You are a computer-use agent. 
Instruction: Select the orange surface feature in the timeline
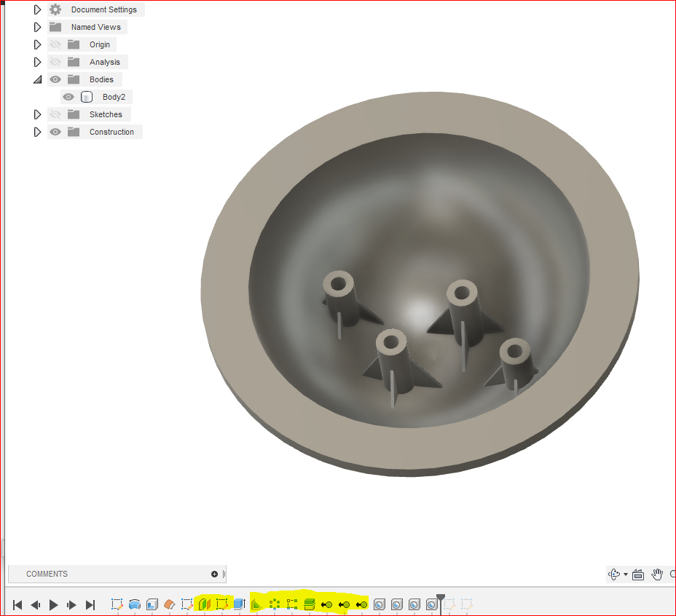pyautogui.click(x=170, y=604)
